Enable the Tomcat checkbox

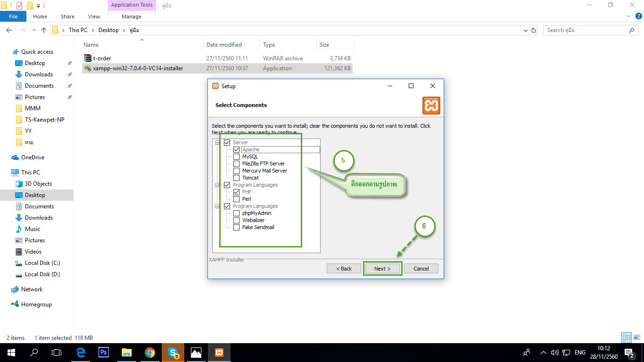(x=237, y=178)
